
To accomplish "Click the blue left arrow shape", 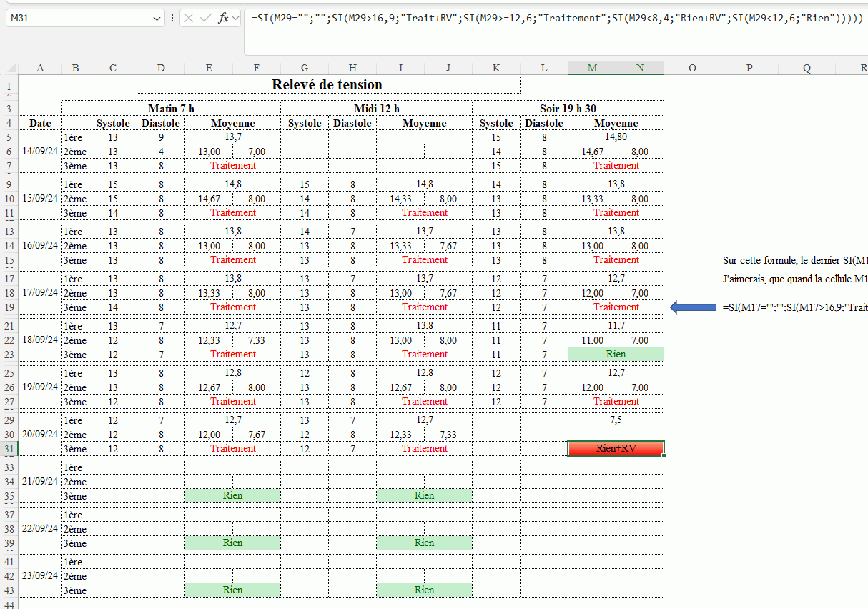I will coord(692,307).
